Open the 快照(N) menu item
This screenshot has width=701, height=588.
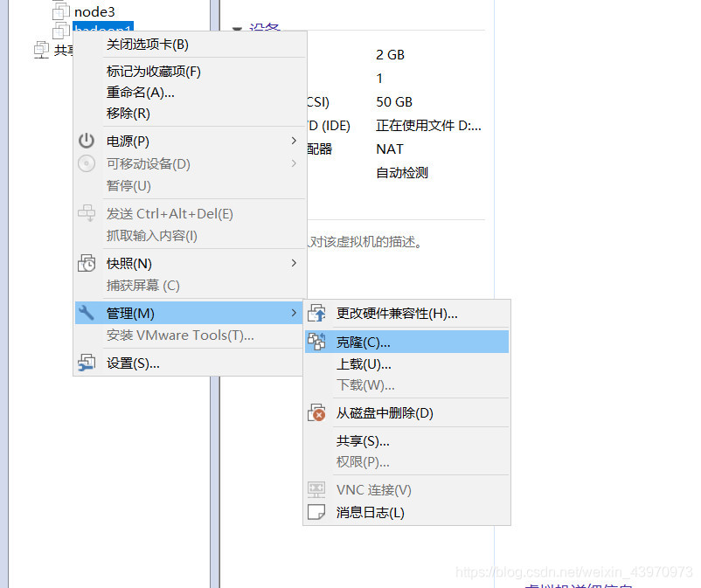pos(191,263)
